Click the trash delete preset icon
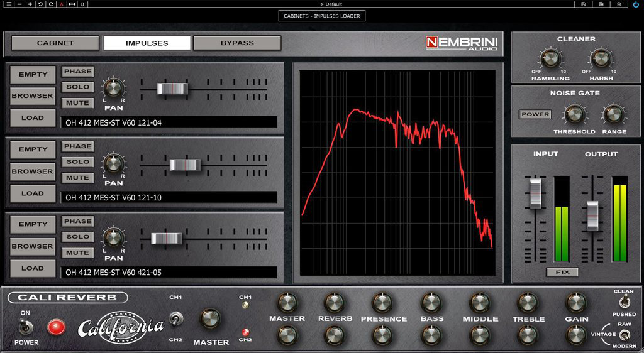644x353 pixels. pos(619,4)
